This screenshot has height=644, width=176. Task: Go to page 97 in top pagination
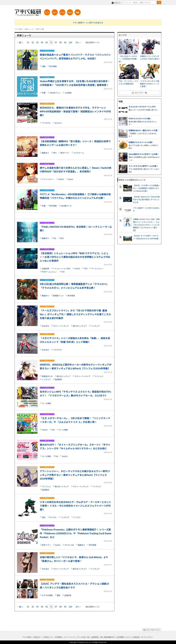[56, 42]
